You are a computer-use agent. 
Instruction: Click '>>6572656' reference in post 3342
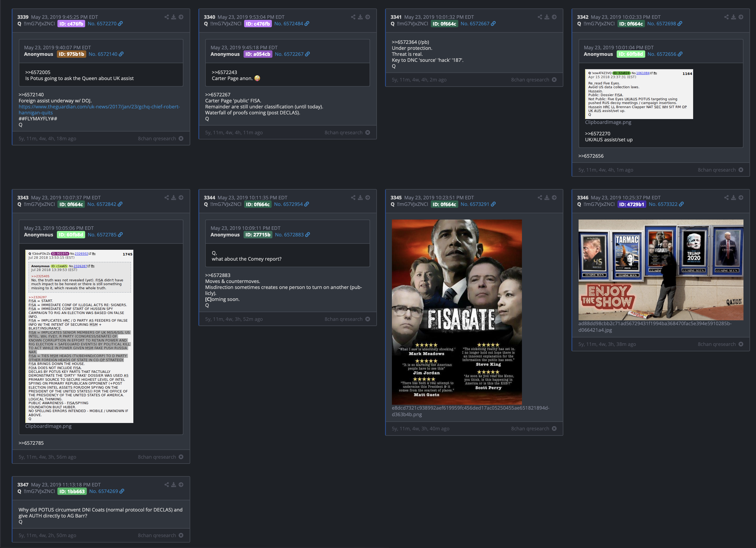591,156
